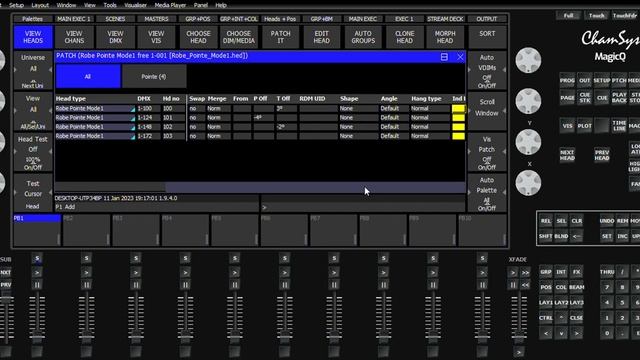The width and height of the screenshot is (640, 360).
Task: Click the VIEW CHANS button
Action: [x=74, y=37]
